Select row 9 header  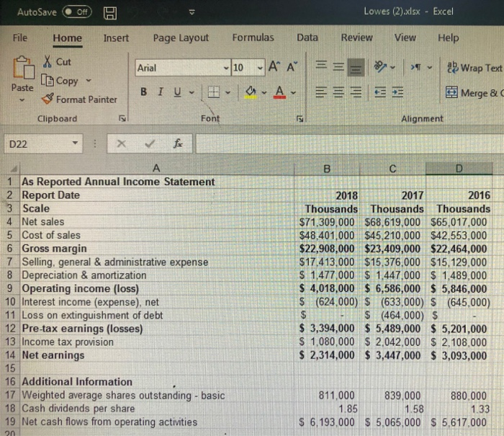click(x=10, y=288)
